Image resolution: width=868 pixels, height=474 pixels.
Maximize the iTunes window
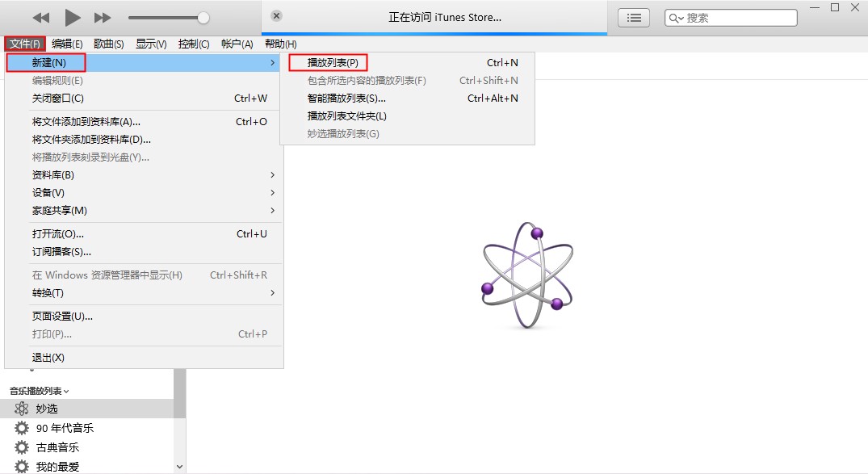835,7
